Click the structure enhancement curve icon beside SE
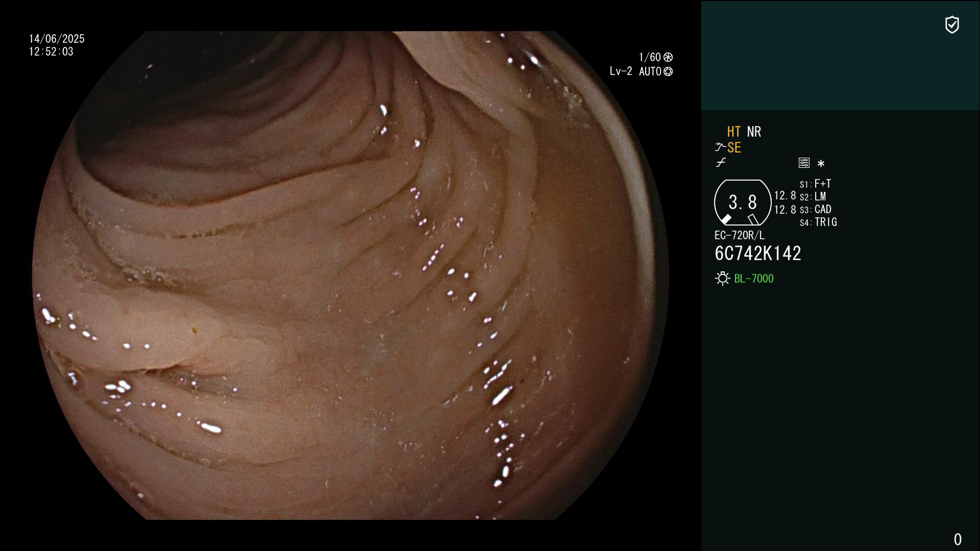 point(720,147)
